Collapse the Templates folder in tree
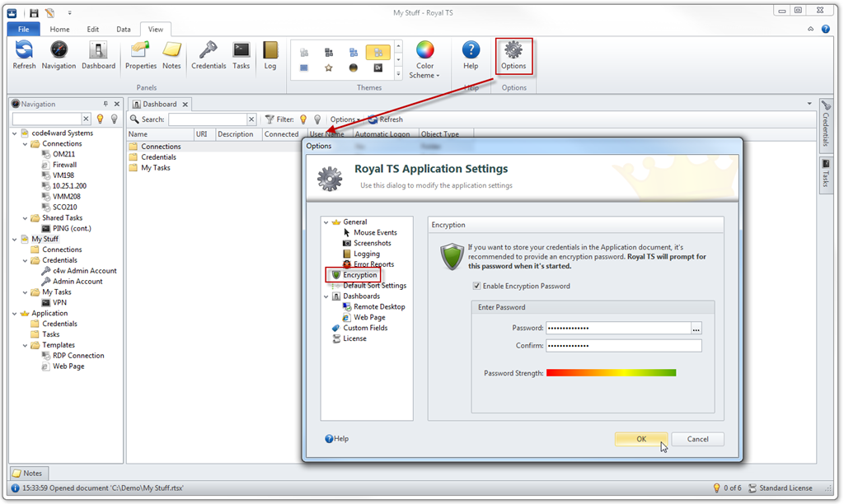The width and height of the screenshot is (844, 504). click(25, 345)
